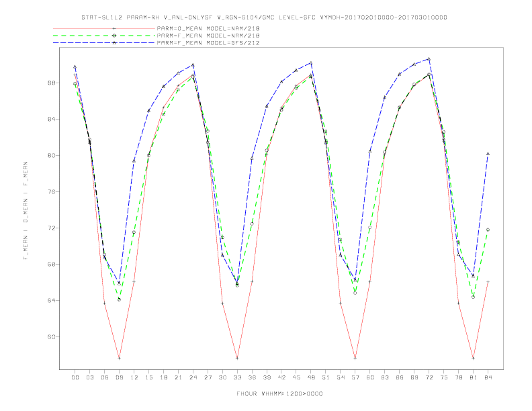Click x-axis forecast hour label 63
Screen dimensions: 532x411
click(x=385, y=377)
